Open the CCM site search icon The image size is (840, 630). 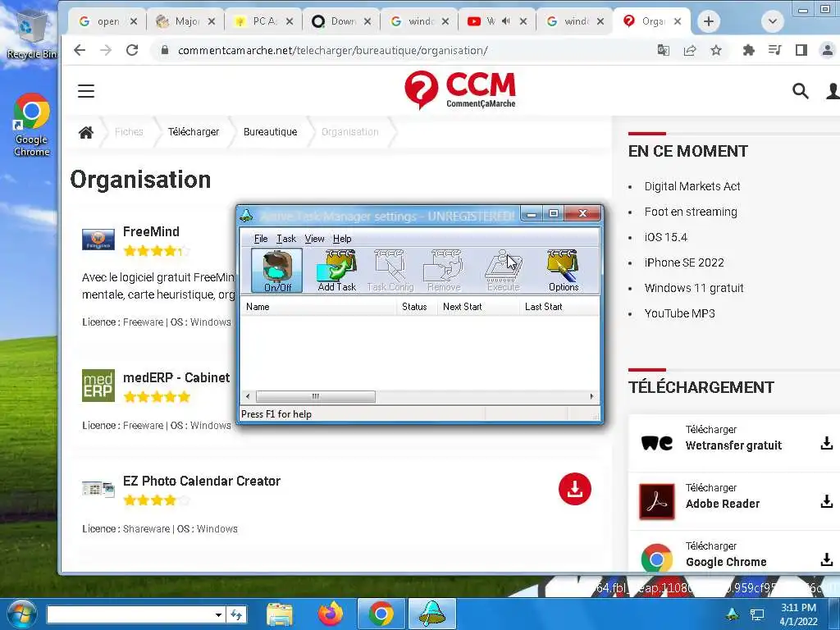click(x=801, y=91)
